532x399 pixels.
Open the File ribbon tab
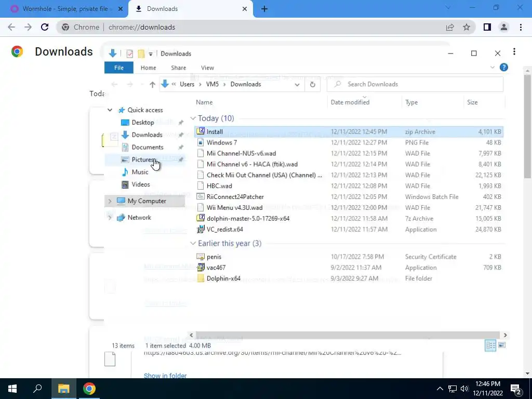[x=119, y=68]
